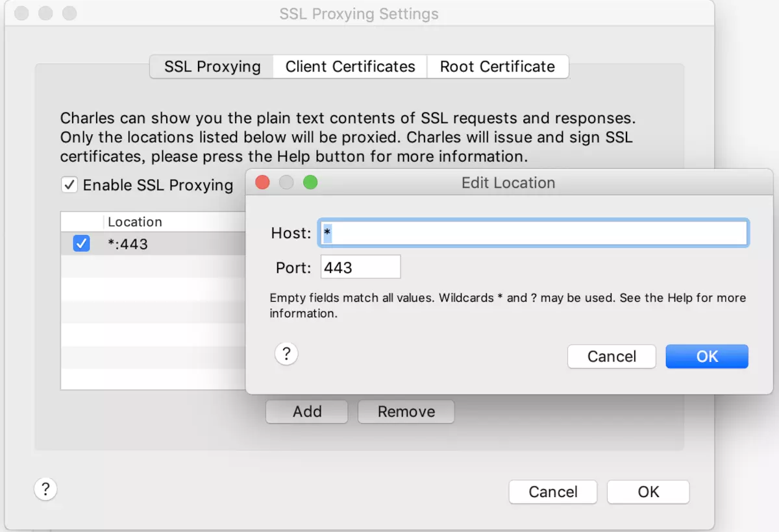The image size is (779, 532).
Task: Uncheck the *:443 location row checkbox
Action: [81, 244]
